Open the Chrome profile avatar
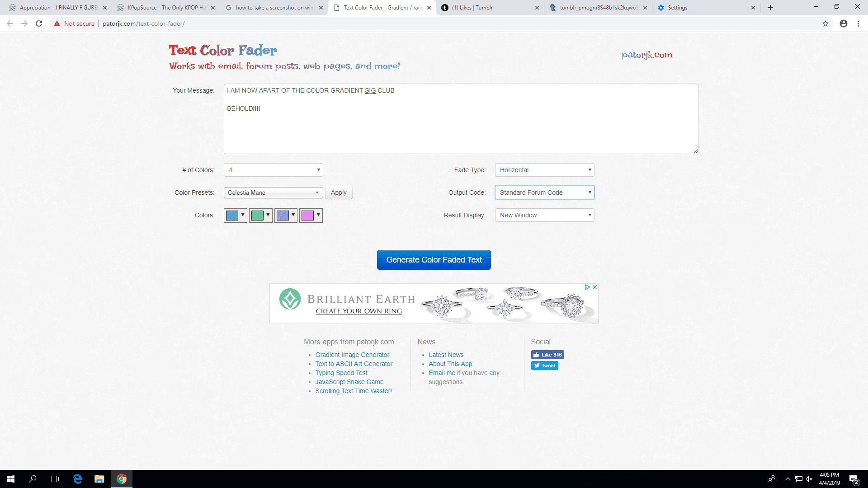This screenshot has height=488, width=868. (844, 23)
